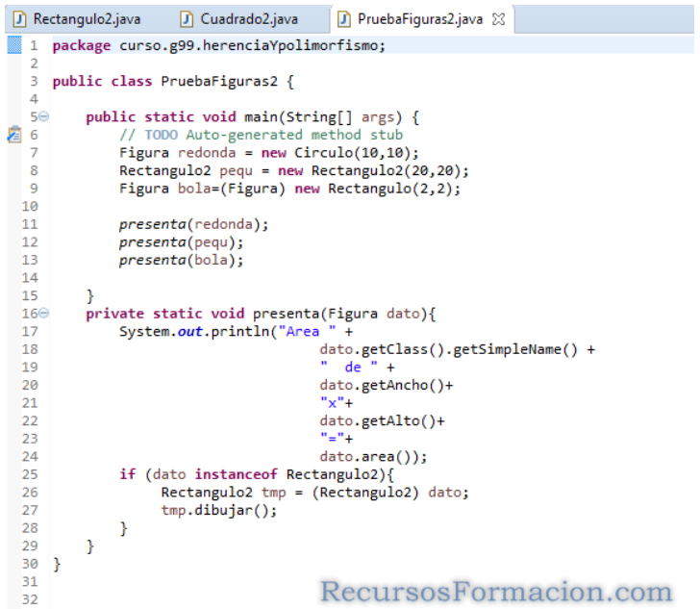Screen dimensions: 700x609
Task: Click line number 30 in the gutter
Action: pyautogui.click(x=30, y=564)
